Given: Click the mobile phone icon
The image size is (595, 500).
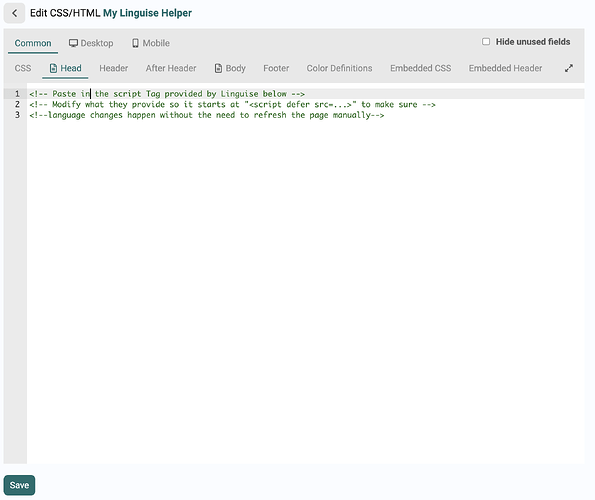Looking at the screenshot, I should [135, 43].
